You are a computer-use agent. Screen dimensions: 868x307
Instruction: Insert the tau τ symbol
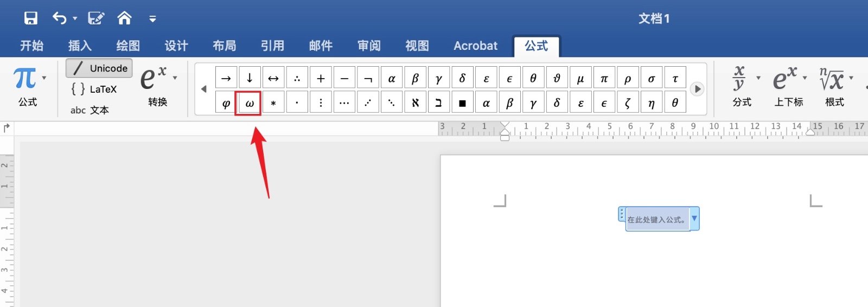(675, 78)
